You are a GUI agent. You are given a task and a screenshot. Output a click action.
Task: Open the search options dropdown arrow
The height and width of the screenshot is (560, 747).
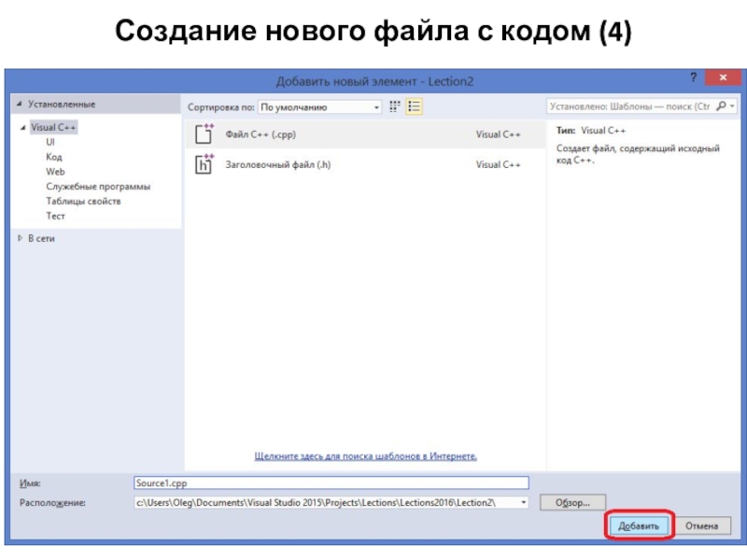click(732, 106)
